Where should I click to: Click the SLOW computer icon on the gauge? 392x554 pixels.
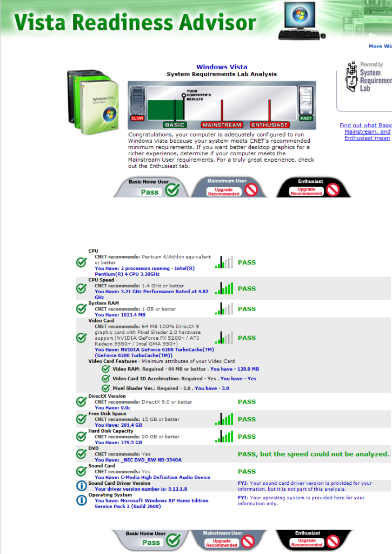click(137, 103)
